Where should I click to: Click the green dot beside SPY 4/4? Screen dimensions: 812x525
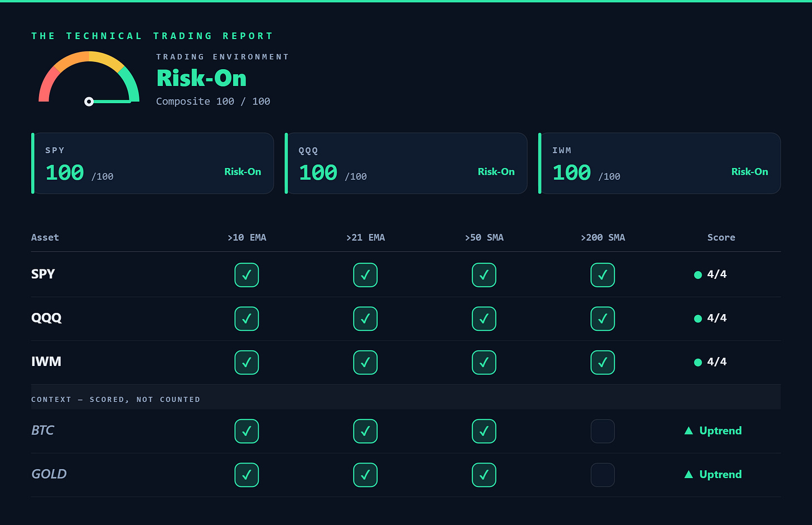pyautogui.click(x=698, y=275)
